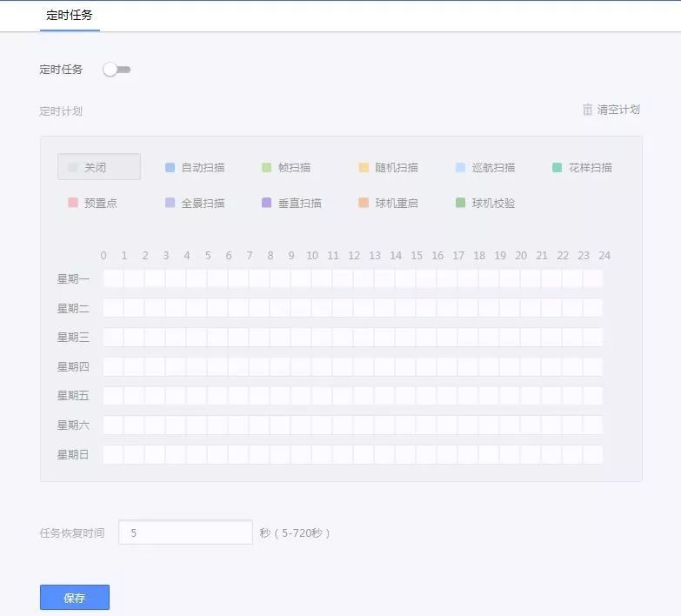Pick the 全景扫描 lavender swatch
This screenshot has width=681, height=616.
tap(170, 203)
